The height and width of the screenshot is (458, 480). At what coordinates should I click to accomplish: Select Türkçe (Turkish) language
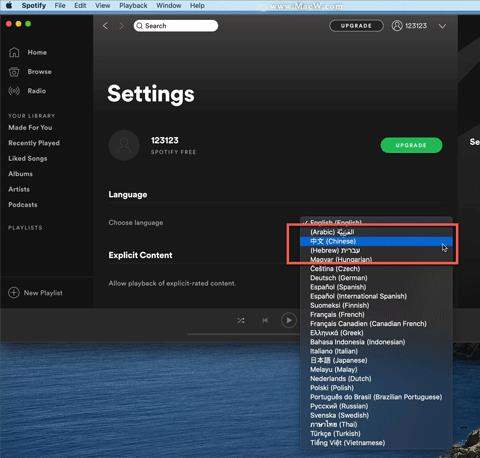(376, 434)
